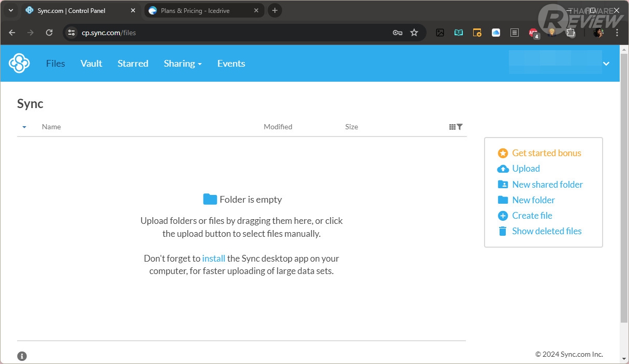Click the page vertical scrollbar
Viewport: 629px width, 364px height.
tap(624, 187)
